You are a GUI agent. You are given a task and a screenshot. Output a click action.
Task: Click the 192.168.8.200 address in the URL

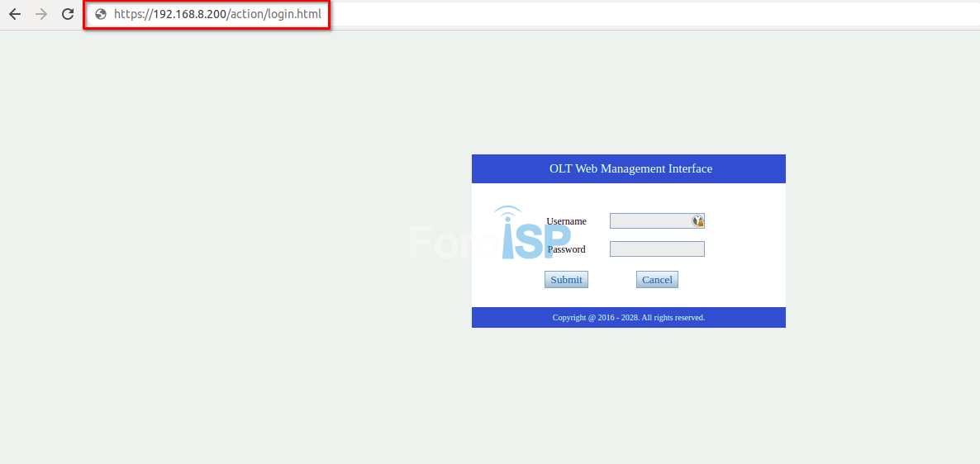190,14
